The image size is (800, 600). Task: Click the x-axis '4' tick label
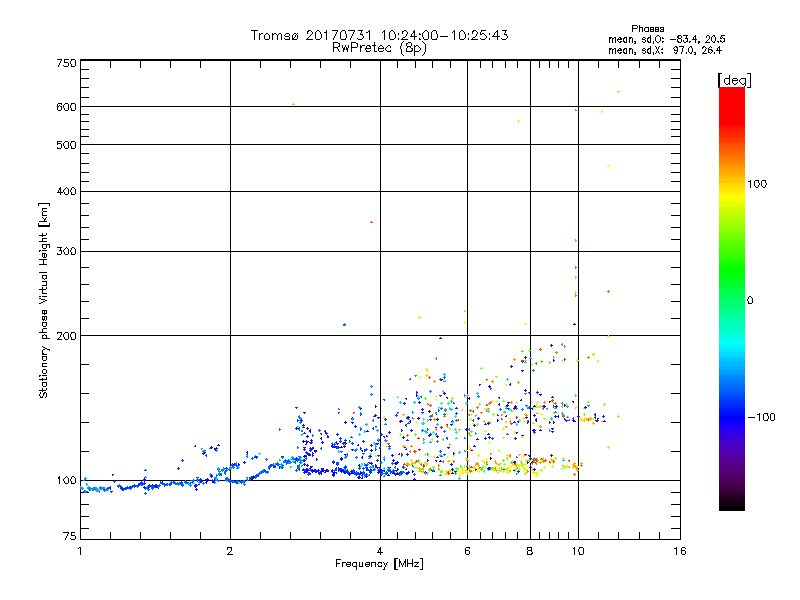pos(380,551)
